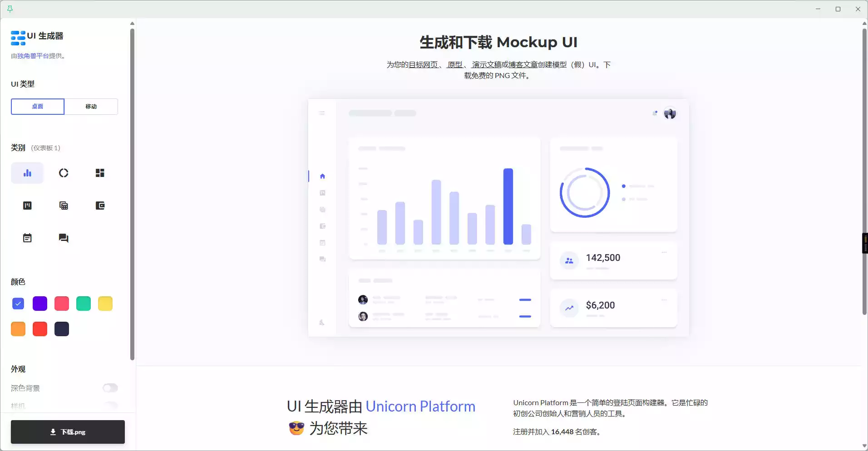
Task: Select the chat messages category icon
Action: tap(64, 238)
